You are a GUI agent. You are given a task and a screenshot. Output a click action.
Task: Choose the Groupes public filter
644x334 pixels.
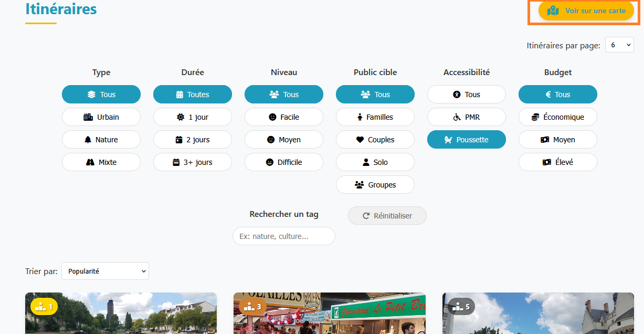pos(375,185)
